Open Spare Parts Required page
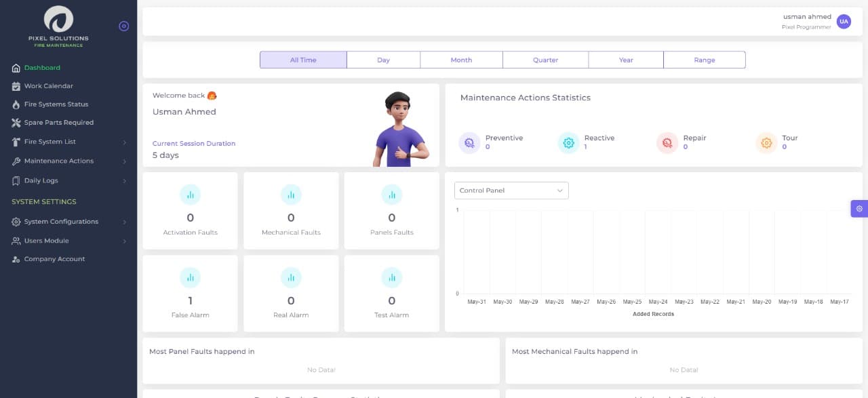The width and height of the screenshot is (868, 398). tap(58, 123)
